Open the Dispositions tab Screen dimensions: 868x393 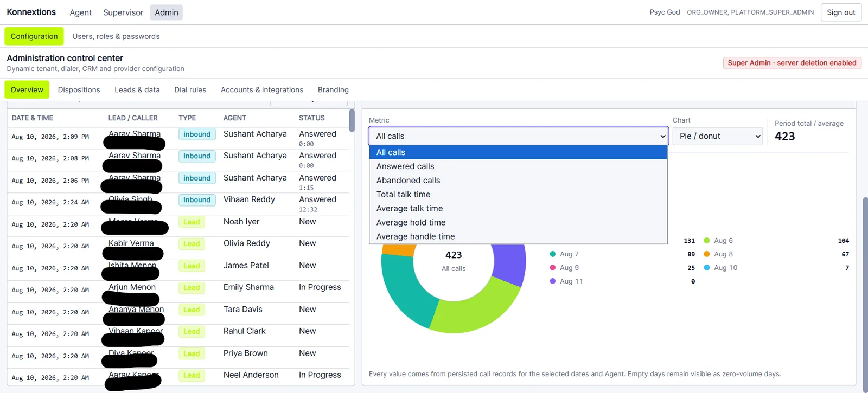(x=79, y=89)
